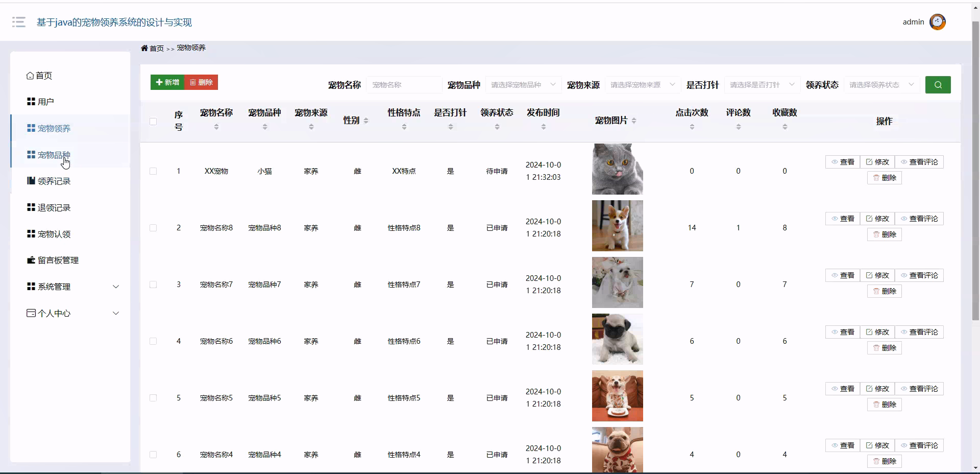980x474 pixels.
Task: Click the green search magnifier button
Action: click(x=938, y=85)
